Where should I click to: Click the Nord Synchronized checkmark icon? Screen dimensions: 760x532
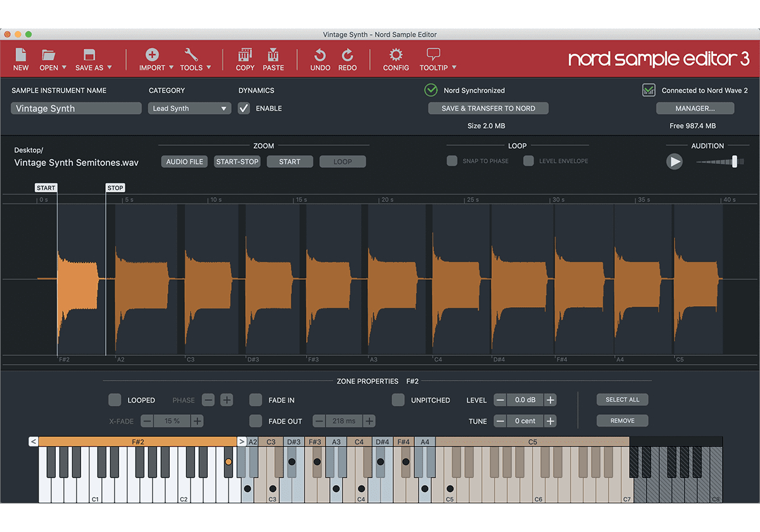pyautogui.click(x=431, y=90)
